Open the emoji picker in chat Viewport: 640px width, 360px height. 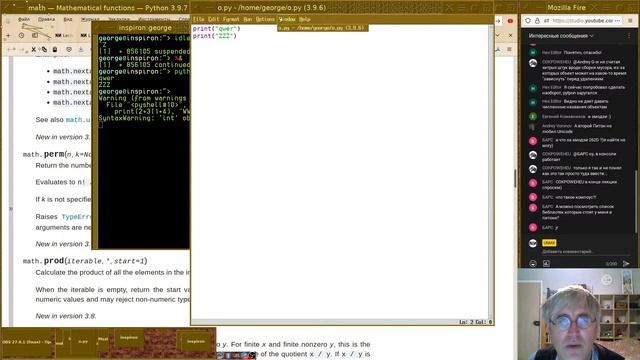click(533, 264)
